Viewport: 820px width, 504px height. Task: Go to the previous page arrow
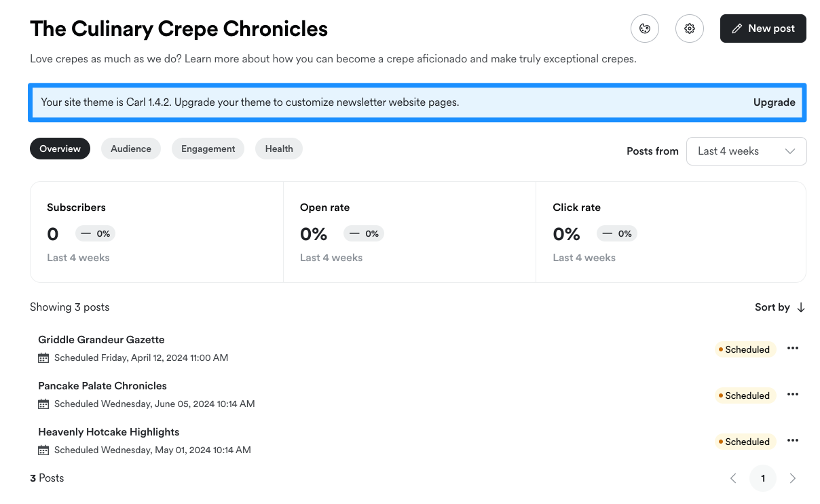733,478
